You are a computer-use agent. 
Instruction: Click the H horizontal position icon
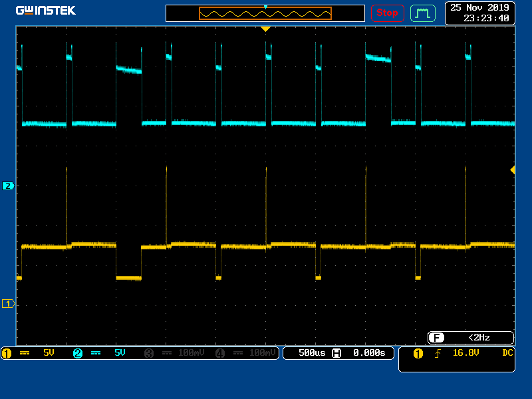[x=336, y=353]
